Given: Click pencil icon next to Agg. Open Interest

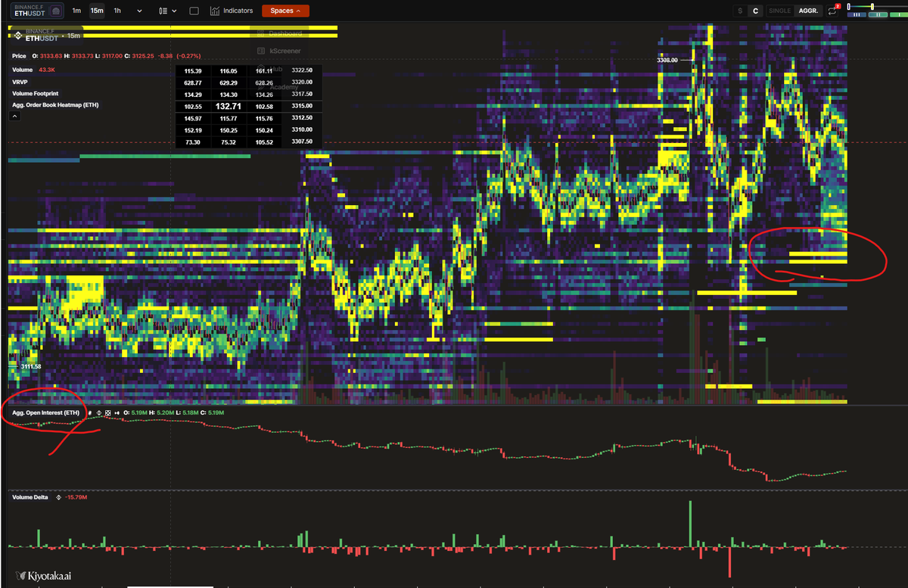Looking at the screenshot, I should (89, 412).
